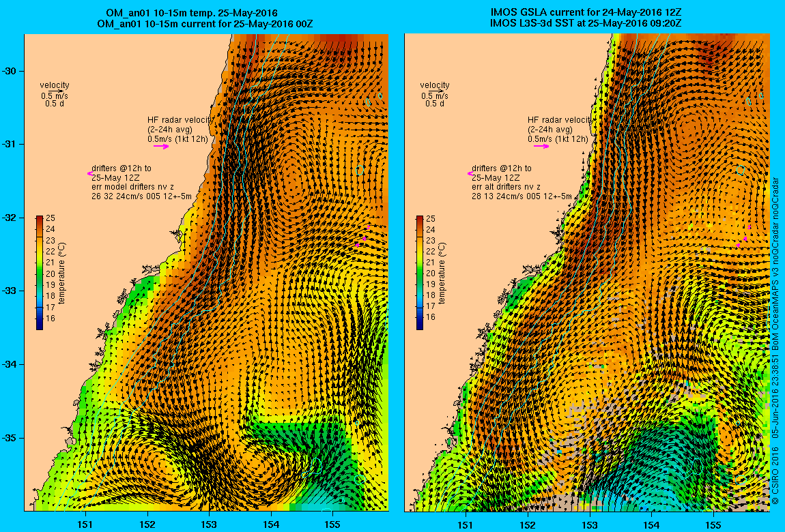Click '0.5m/s (1kt 12h)' text in left map
This screenshot has height=532, width=785.
click(x=177, y=139)
